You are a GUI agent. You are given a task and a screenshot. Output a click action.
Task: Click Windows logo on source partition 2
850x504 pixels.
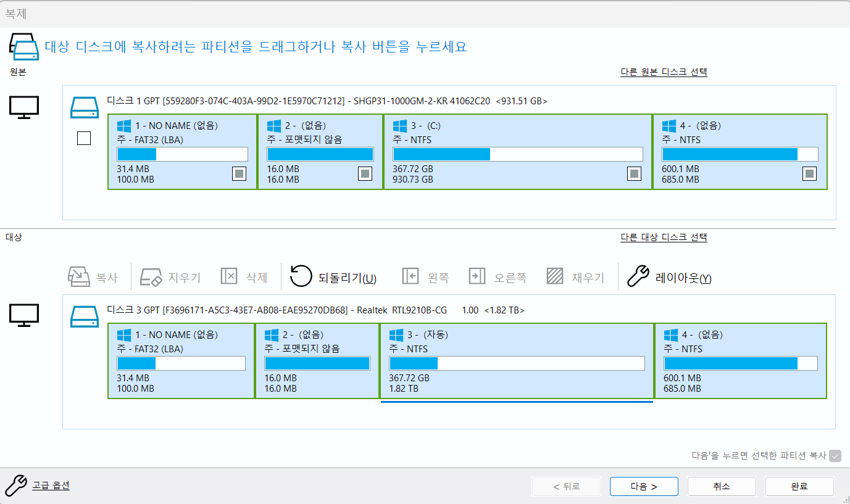click(274, 126)
